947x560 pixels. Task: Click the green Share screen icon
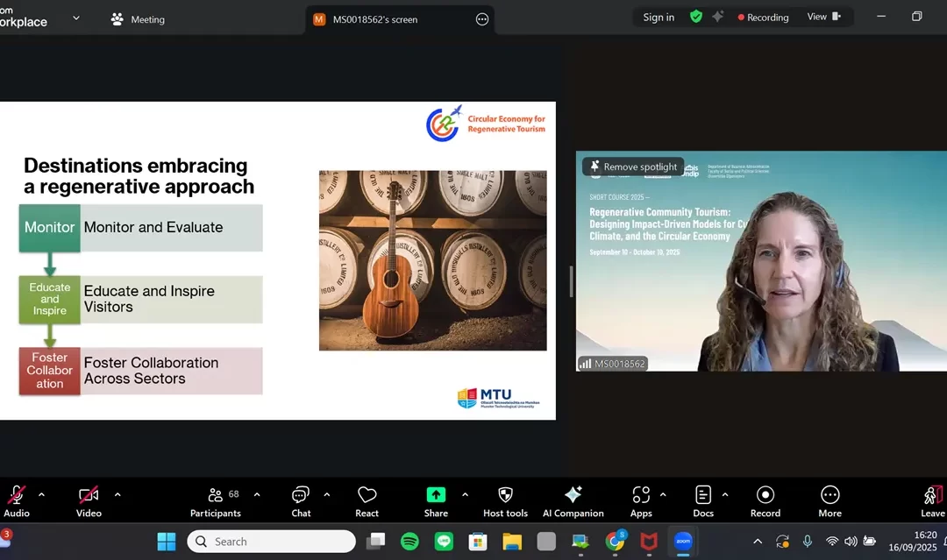[x=436, y=495]
